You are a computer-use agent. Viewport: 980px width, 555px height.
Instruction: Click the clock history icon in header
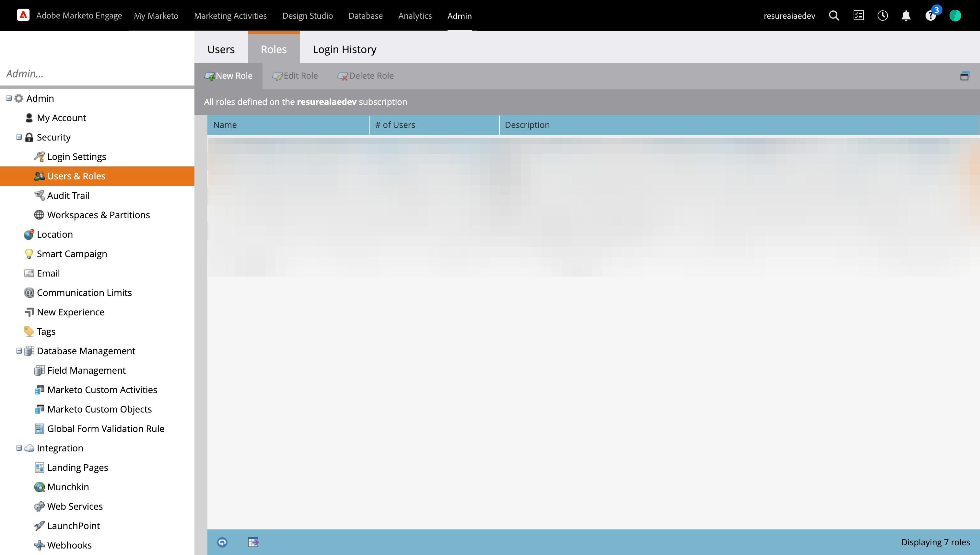pyautogui.click(x=882, y=16)
